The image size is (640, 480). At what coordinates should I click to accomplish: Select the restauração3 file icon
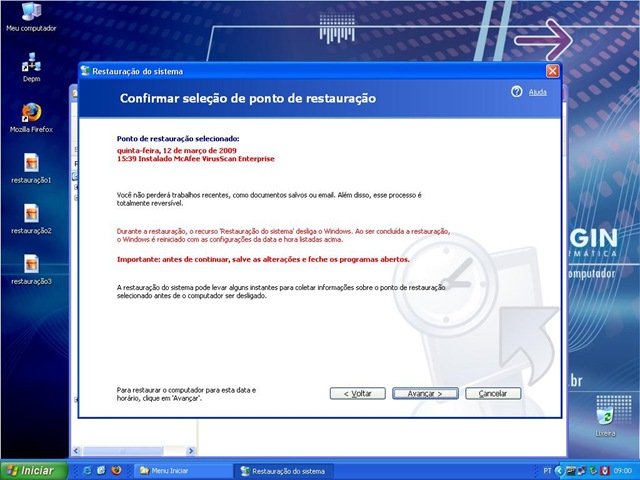pyautogui.click(x=31, y=270)
